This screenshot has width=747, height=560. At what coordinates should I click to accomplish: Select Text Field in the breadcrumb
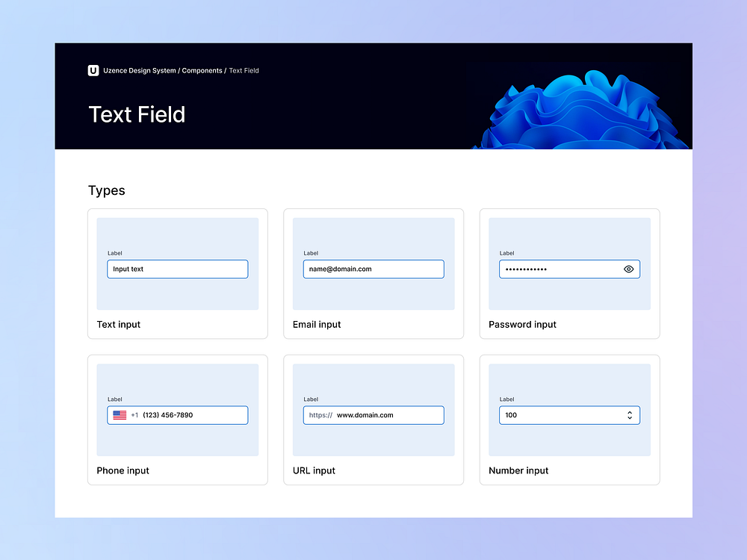[x=244, y=70]
